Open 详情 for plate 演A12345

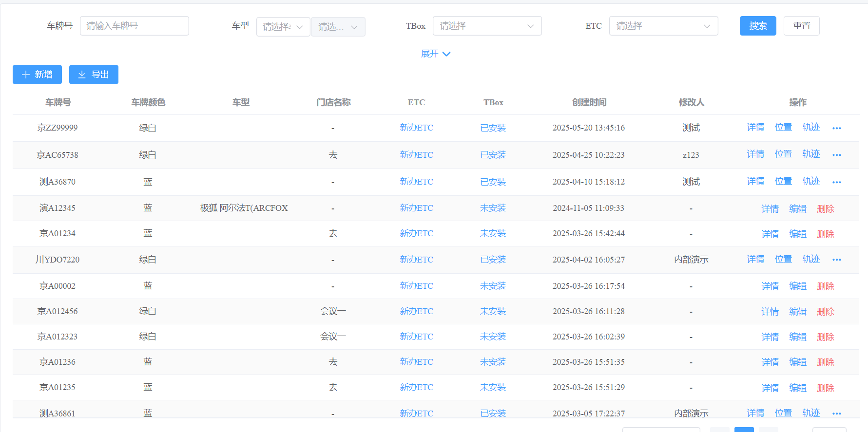pyautogui.click(x=770, y=208)
